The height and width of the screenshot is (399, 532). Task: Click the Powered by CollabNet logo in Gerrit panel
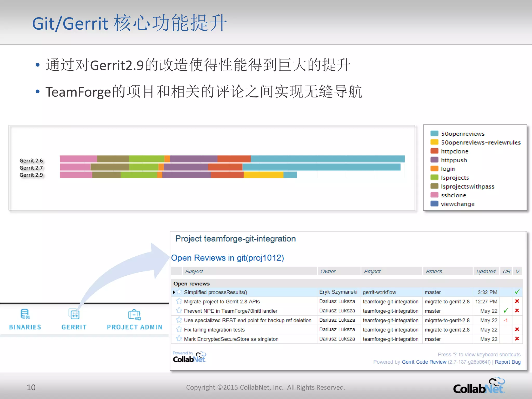[189, 357]
